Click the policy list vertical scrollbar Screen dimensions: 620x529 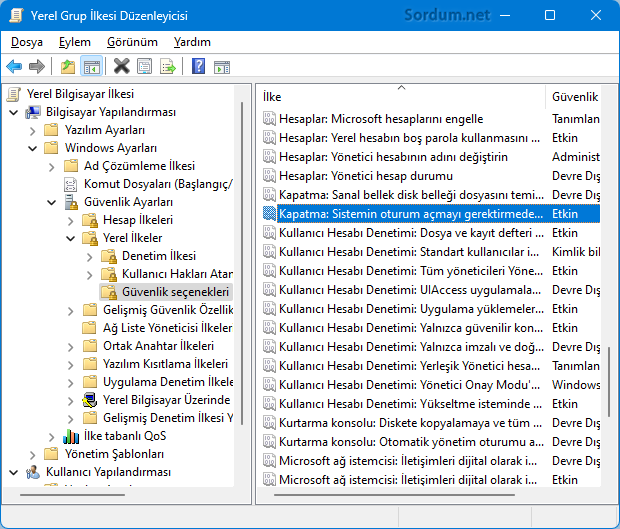point(609,382)
